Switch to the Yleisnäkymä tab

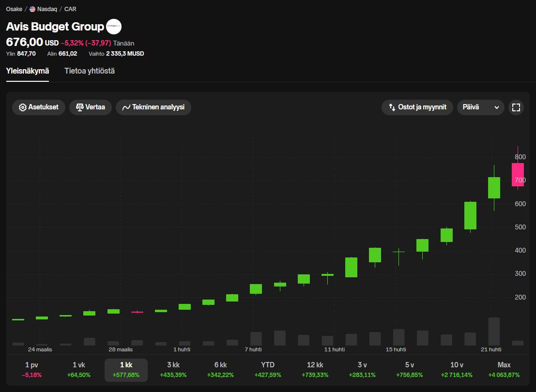click(27, 71)
